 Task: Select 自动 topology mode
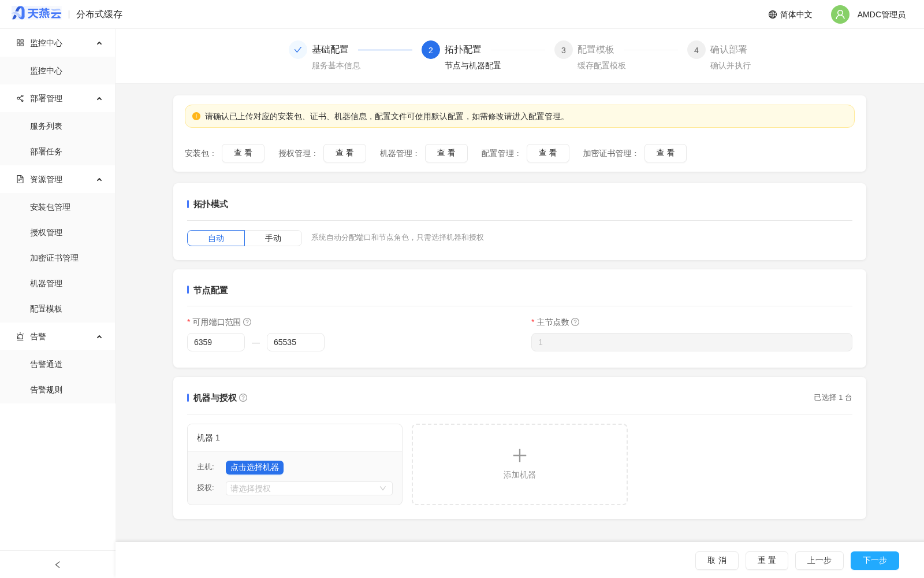click(x=216, y=238)
